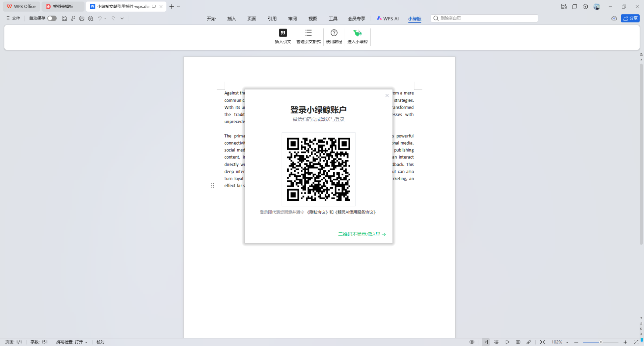This screenshot has height=346, width=644.
Task: Click the blue 分享 share button
Action: [630, 19]
